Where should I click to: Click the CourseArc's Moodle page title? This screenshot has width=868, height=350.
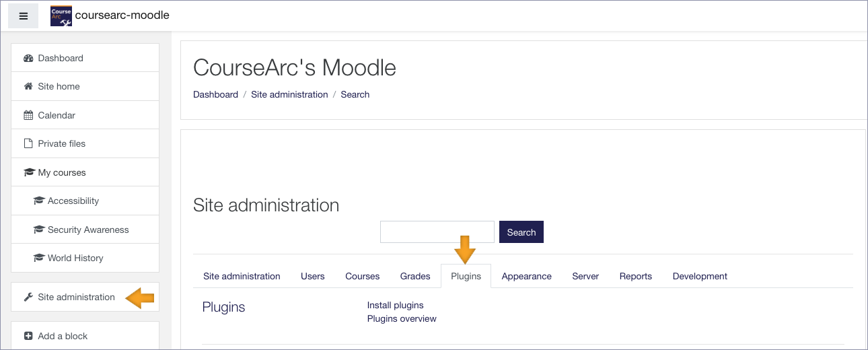coord(295,67)
